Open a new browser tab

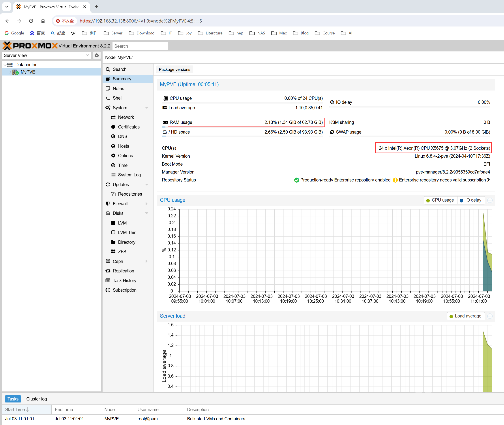(97, 7)
